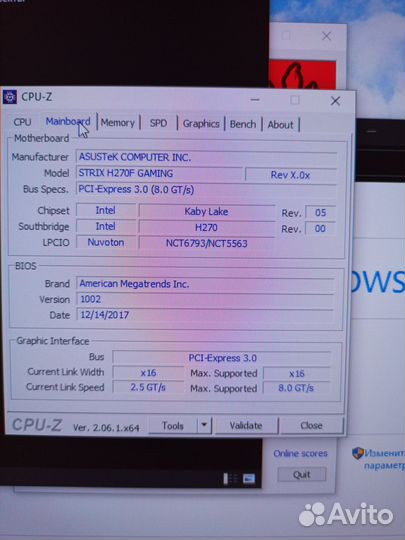The width and height of the screenshot is (405, 540).
Task: Click the Kaby Lake chipset value
Action: (206, 211)
